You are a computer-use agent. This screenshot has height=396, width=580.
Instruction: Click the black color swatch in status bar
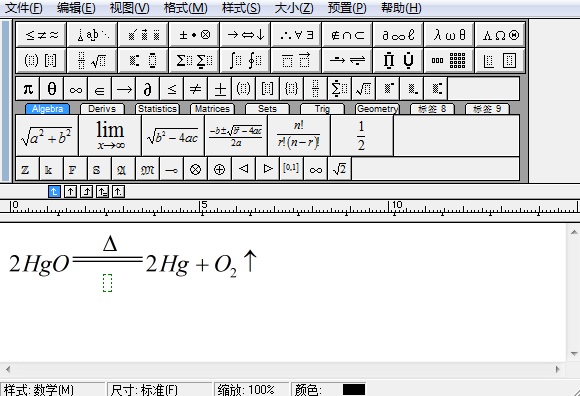[x=354, y=389]
